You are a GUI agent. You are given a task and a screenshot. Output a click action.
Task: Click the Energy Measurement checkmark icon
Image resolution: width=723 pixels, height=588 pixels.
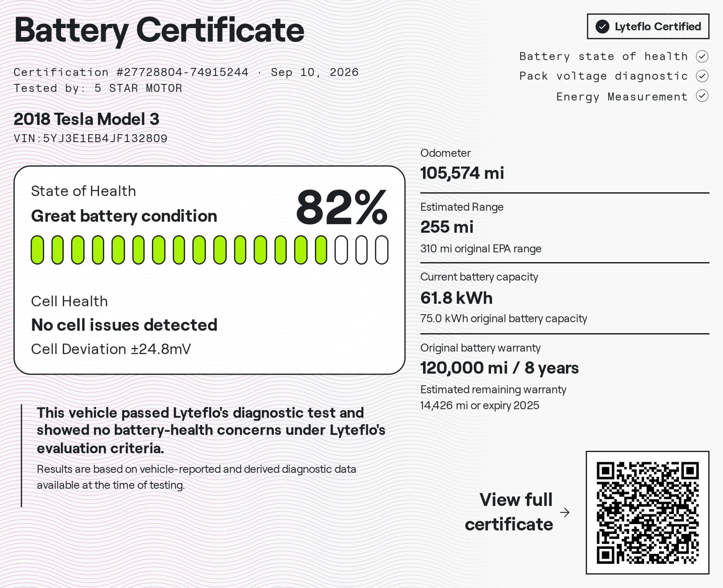click(x=702, y=96)
